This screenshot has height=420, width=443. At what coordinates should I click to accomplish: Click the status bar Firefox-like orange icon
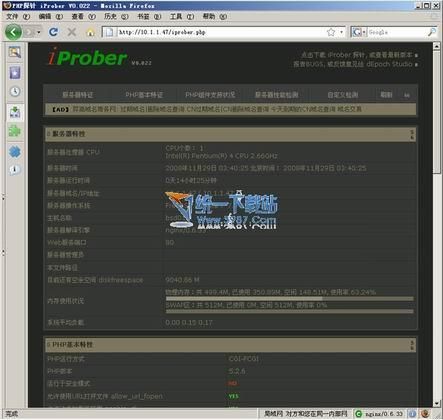coord(425,414)
